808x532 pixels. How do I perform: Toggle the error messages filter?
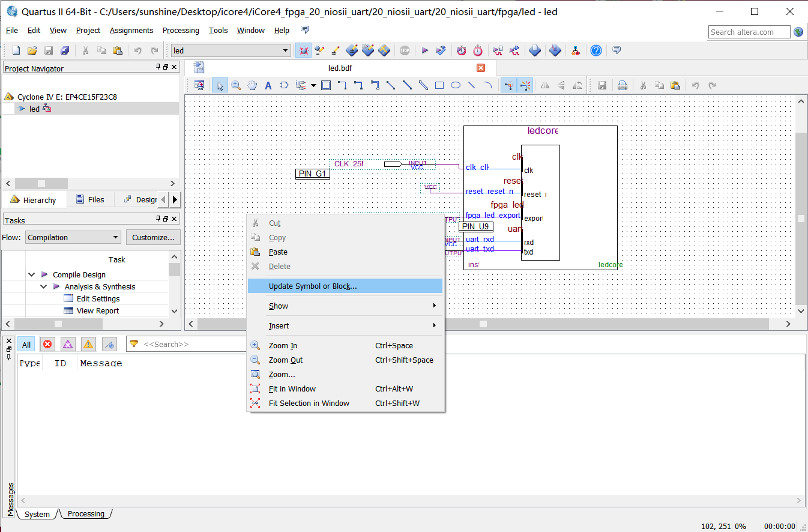[47, 344]
